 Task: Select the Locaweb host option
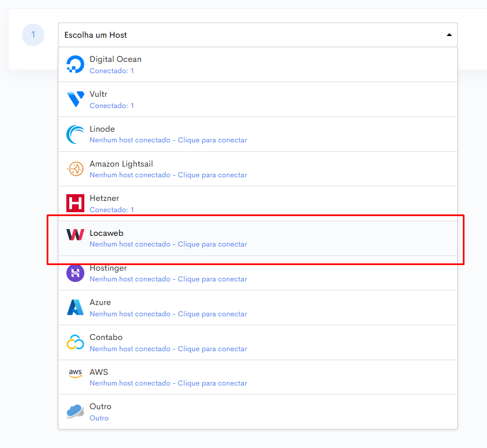[x=258, y=239]
